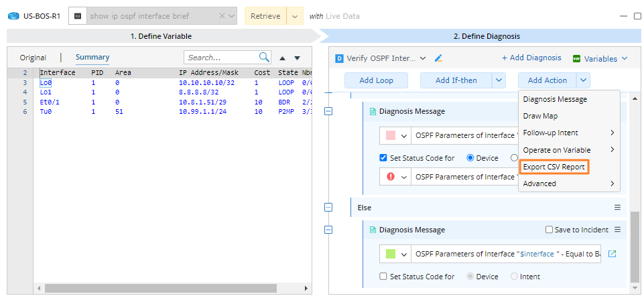
Task: Click the + Add Diagnosis link
Action: [x=531, y=58]
